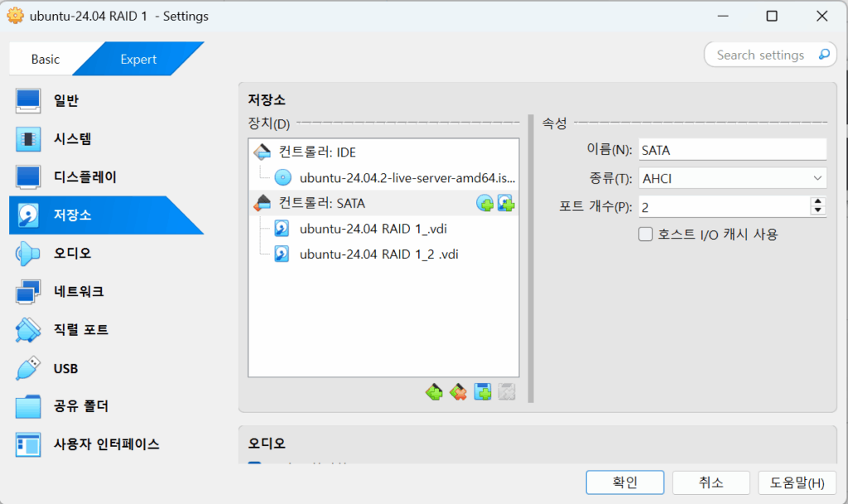848x504 pixels.
Task: Select the 컨트롤러: IDE tree row
Action: point(383,152)
